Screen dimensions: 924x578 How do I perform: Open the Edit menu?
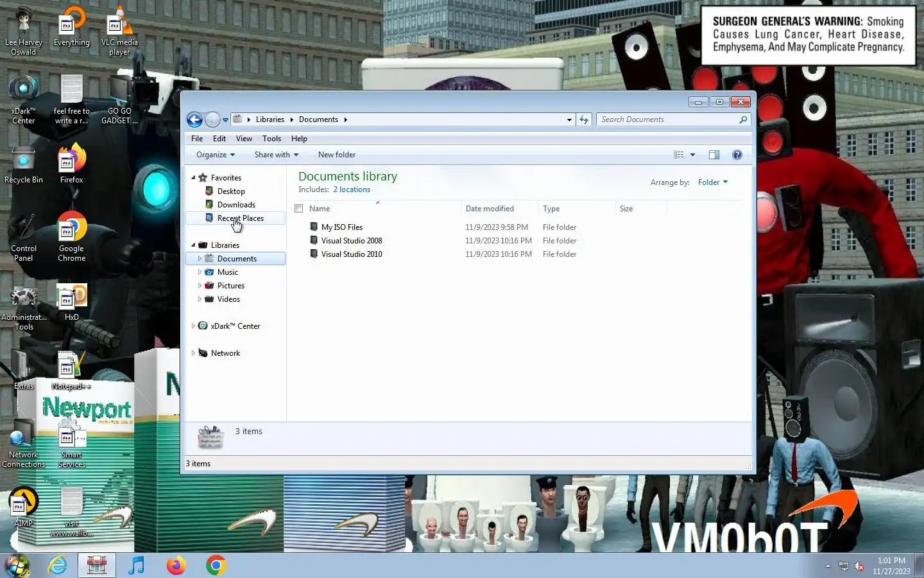[219, 139]
